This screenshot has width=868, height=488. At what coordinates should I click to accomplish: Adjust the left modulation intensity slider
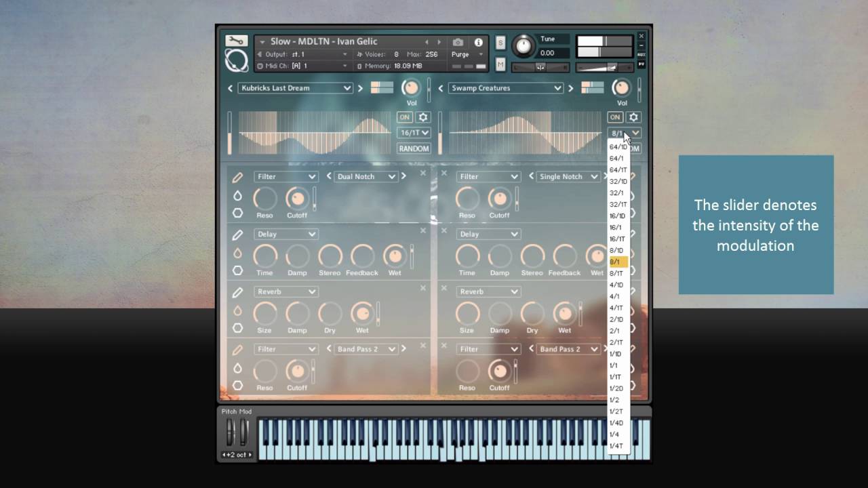(x=230, y=134)
